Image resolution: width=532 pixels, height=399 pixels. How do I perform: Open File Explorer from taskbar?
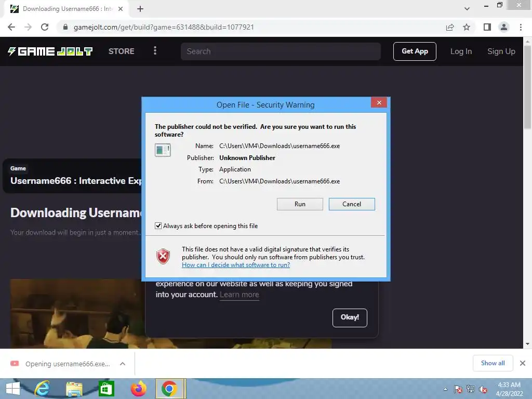tap(74, 389)
